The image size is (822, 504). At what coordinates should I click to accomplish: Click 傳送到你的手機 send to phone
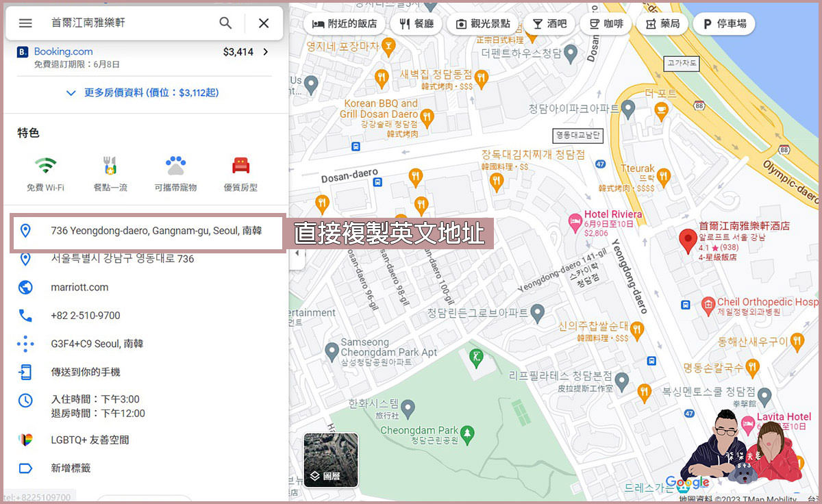pos(86,372)
